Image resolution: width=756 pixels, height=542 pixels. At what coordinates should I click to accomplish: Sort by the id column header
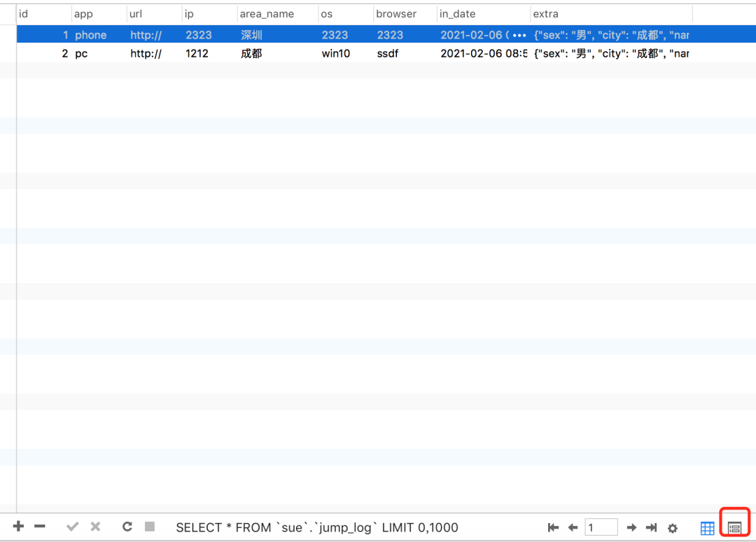42,13
